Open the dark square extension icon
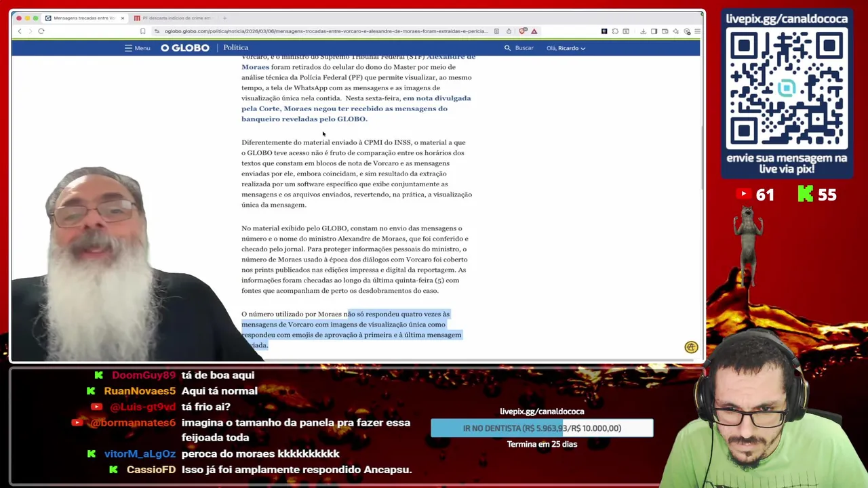Viewport: 868px width, 488px height. click(604, 31)
